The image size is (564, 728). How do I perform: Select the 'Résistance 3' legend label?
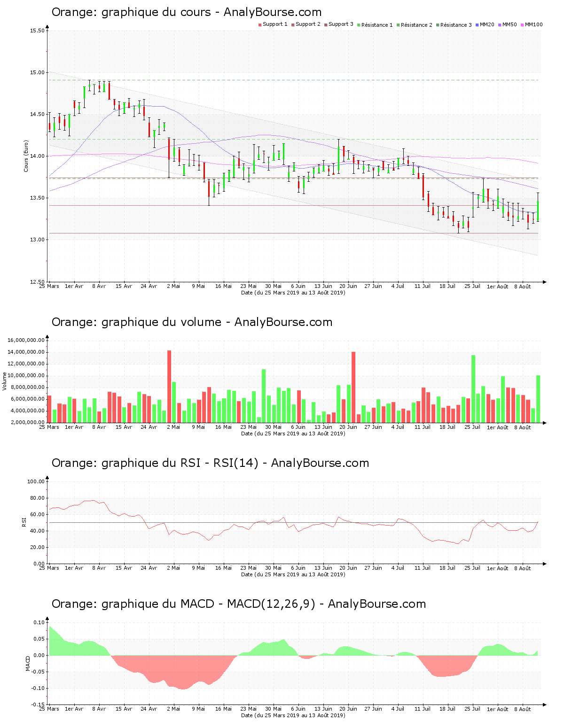tap(456, 25)
